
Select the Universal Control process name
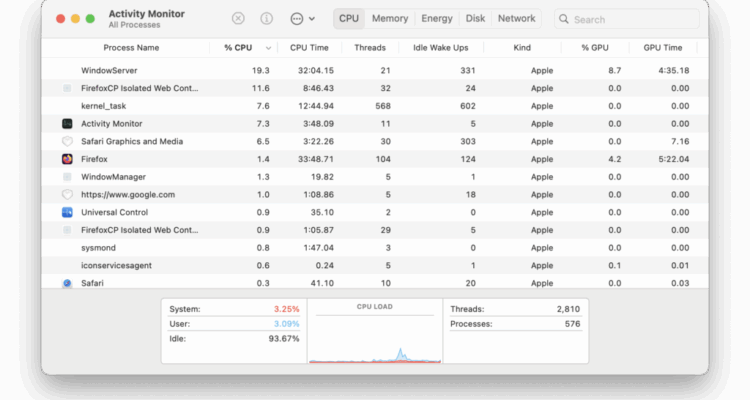pyautogui.click(x=114, y=212)
